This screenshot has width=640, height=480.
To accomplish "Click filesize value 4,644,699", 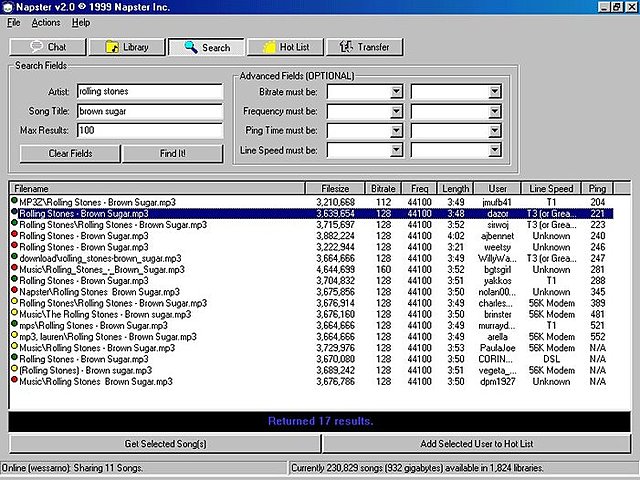I will tap(336, 270).
